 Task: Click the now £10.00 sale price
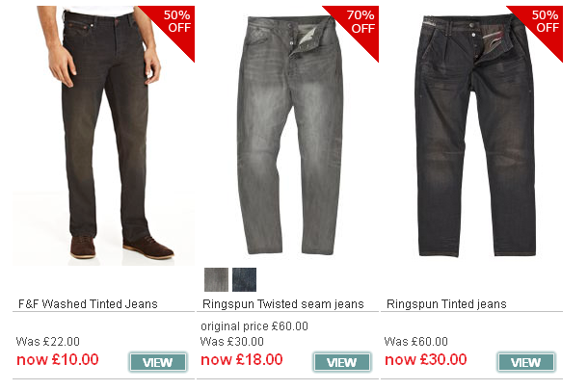tap(58, 359)
